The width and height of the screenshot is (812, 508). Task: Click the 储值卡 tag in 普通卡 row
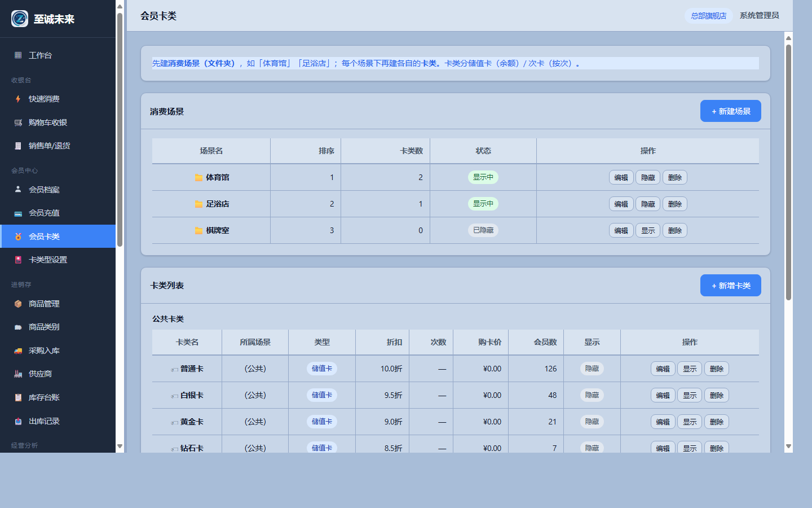pyautogui.click(x=322, y=369)
